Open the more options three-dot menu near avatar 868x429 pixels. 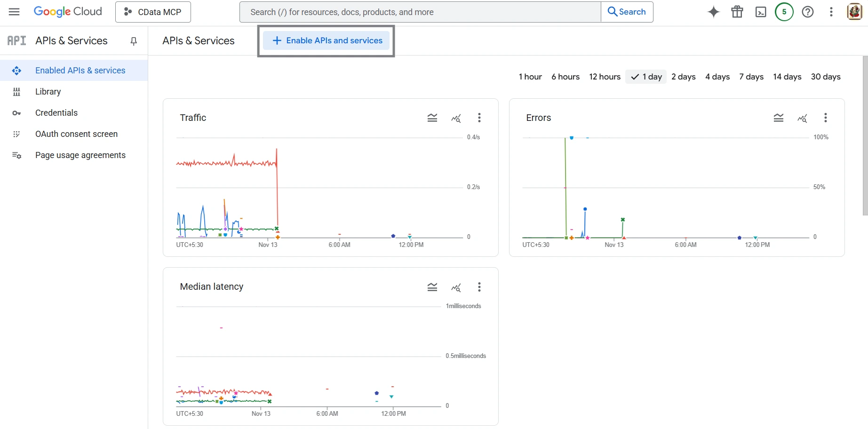[831, 12]
